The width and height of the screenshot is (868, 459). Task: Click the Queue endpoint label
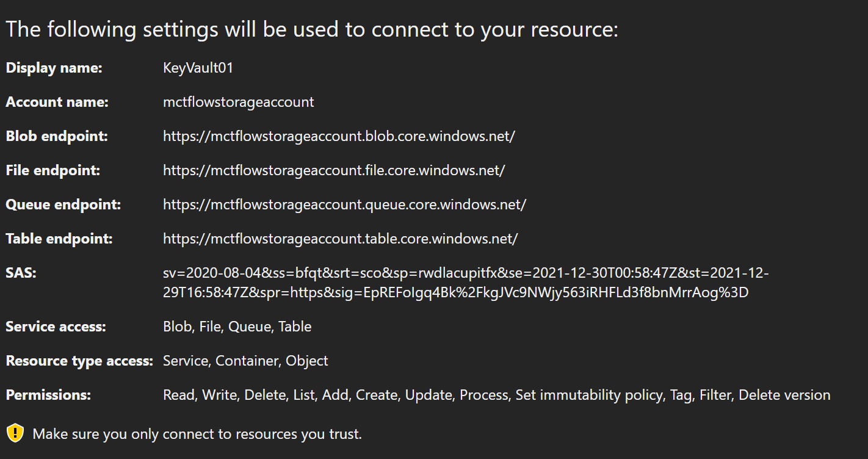(63, 204)
